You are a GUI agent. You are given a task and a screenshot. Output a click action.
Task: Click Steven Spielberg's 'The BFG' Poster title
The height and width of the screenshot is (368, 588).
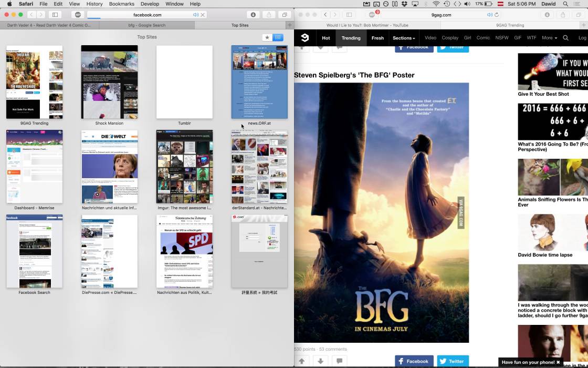(354, 75)
